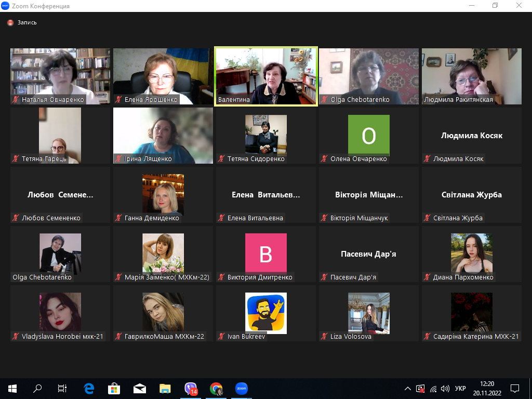Open Microsoft Edge from the taskbar
The image size is (532, 399).
click(89, 388)
